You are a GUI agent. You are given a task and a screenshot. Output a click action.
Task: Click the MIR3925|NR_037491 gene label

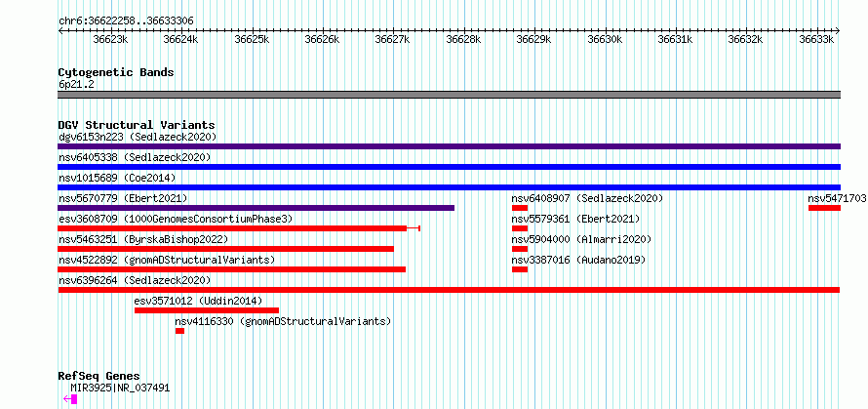click(x=120, y=388)
